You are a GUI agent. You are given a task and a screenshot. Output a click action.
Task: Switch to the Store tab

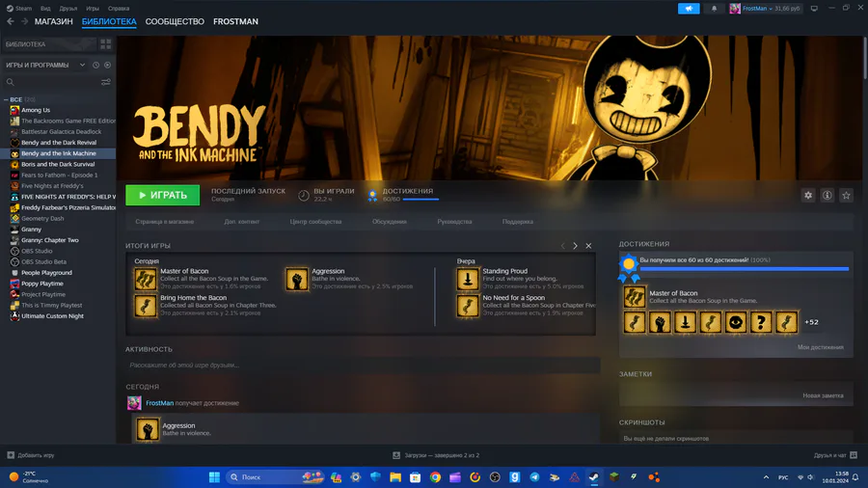(x=54, y=21)
